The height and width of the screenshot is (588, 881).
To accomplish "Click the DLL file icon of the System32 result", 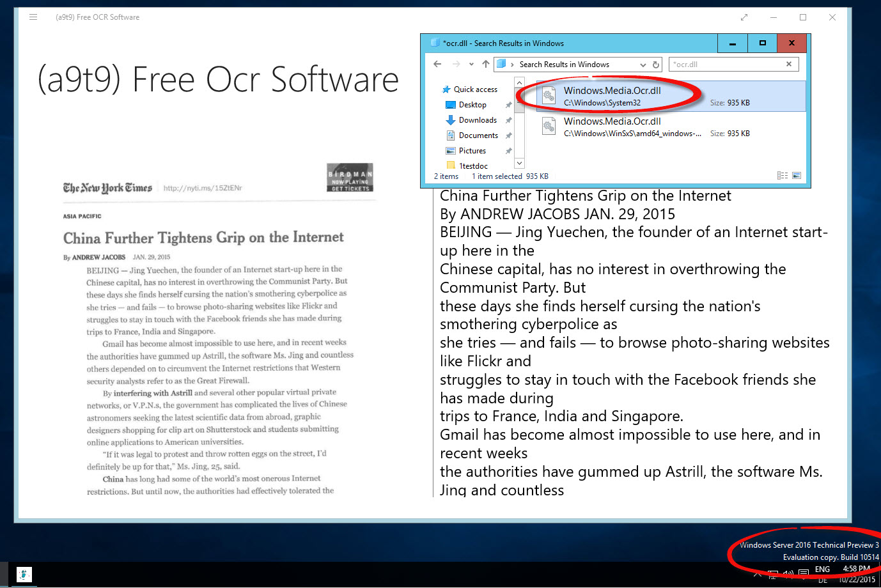I will [x=549, y=96].
